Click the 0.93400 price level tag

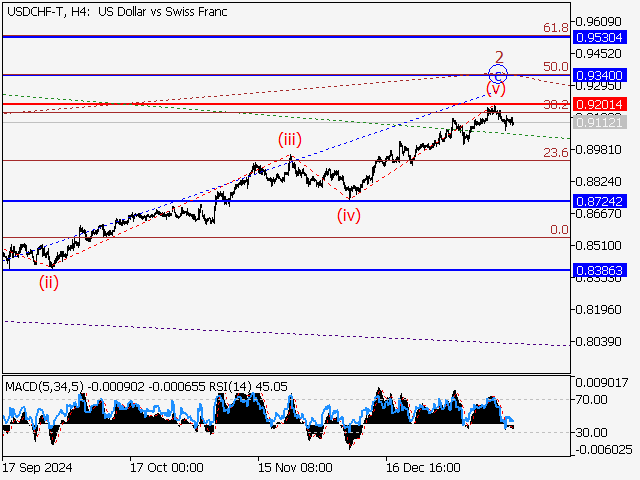[x=600, y=75]
